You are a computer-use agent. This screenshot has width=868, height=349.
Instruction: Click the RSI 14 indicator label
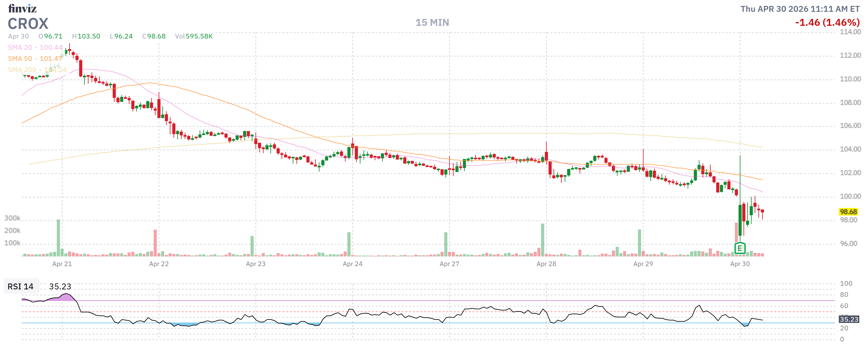(x=20, y=286)
